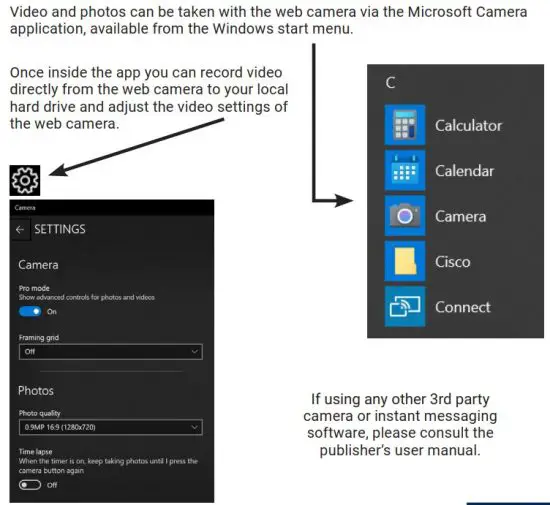Open the Connect app icon
The image size is (550, 505).
(x=405, y=307)
